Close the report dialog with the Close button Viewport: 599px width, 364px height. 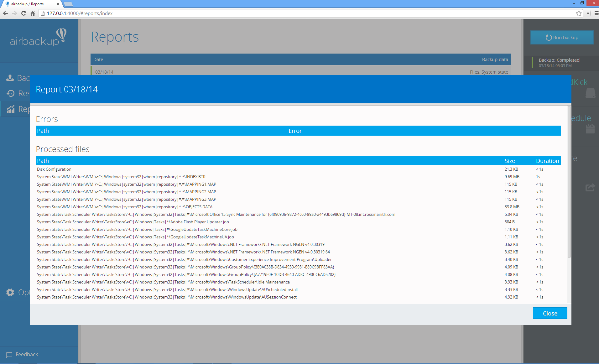pyautogui.click(x=550, y=313)
